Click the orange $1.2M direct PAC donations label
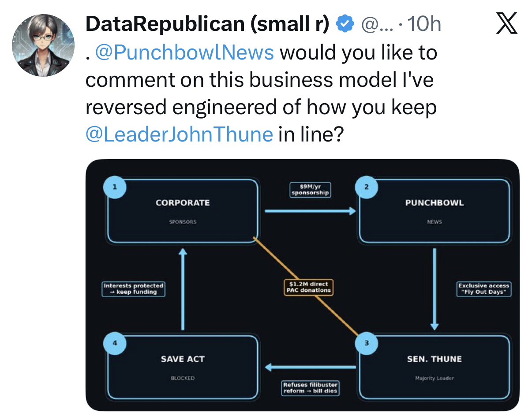The height and width of the screenshot is (417, 532). pos(308,287)
